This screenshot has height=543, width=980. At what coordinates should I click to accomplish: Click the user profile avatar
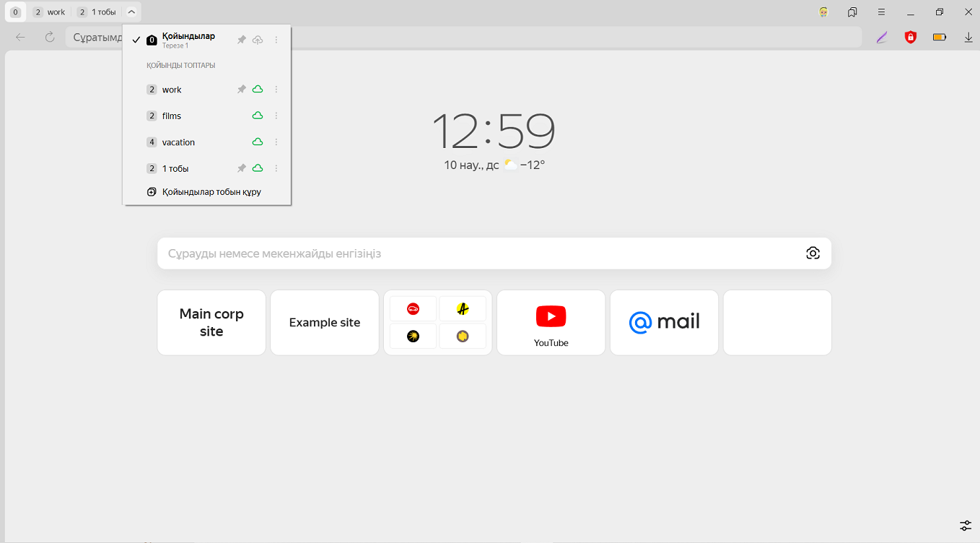point(823,12)
